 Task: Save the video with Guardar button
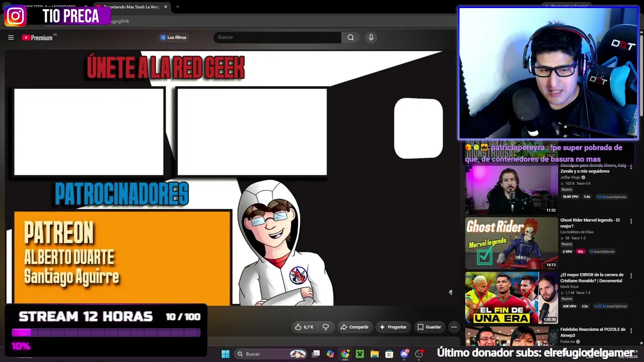coord(429,327)
